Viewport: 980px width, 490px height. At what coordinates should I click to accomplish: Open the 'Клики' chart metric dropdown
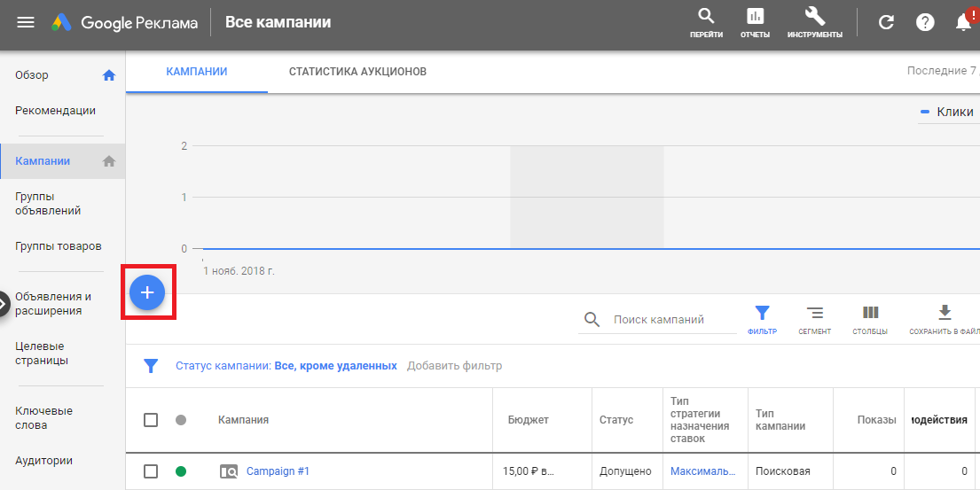(x=949, y=113)
